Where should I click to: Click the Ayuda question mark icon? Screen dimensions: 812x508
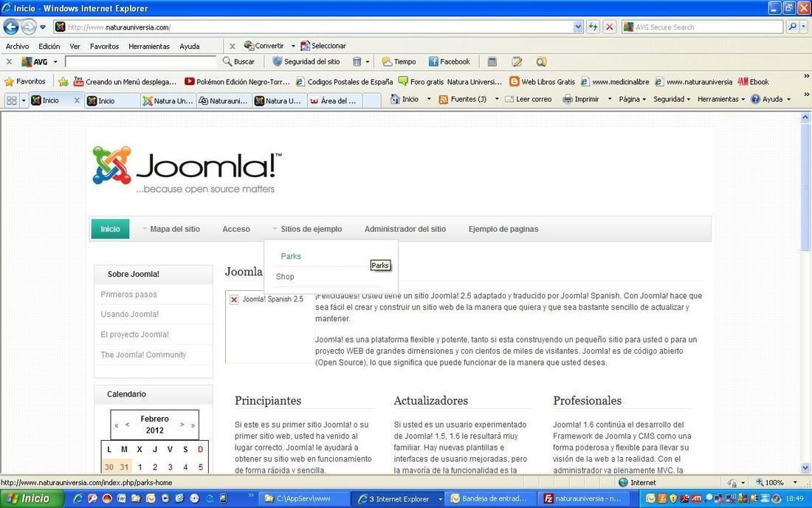pos(756,99)
